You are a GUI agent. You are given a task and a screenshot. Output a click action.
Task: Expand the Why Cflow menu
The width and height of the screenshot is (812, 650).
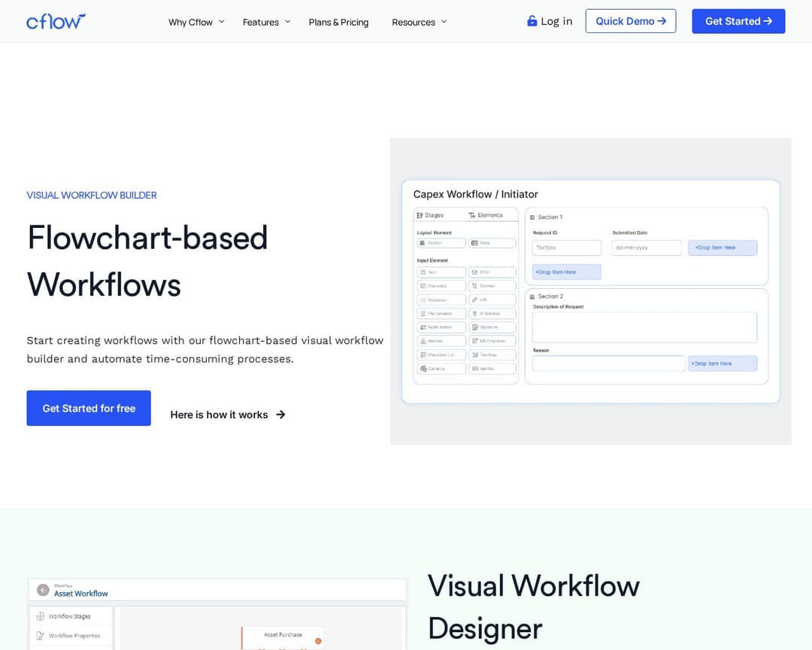coord(196,23)
